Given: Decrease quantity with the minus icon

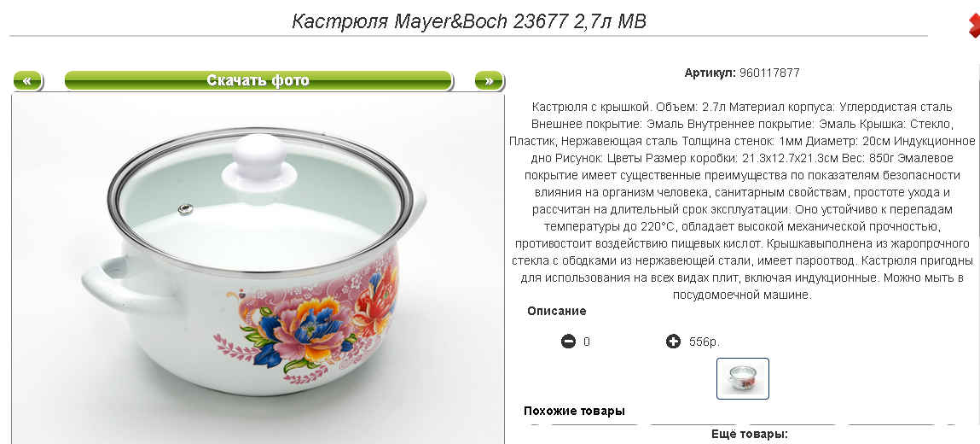Looking at the screenshot, I should (x=568, y=342).
